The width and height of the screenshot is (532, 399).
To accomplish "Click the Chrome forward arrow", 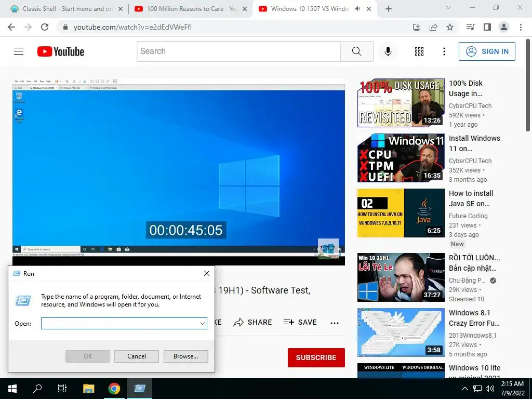I will [28, 27].
